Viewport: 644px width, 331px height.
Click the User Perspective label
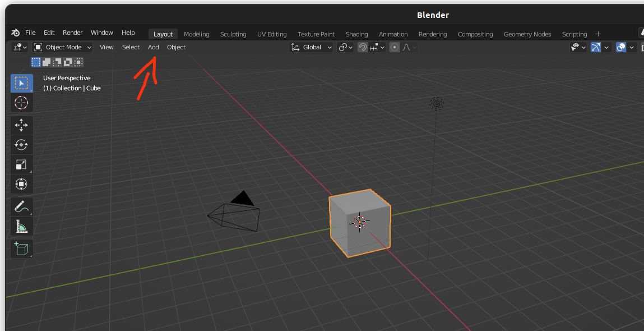(x=67, y=78)
